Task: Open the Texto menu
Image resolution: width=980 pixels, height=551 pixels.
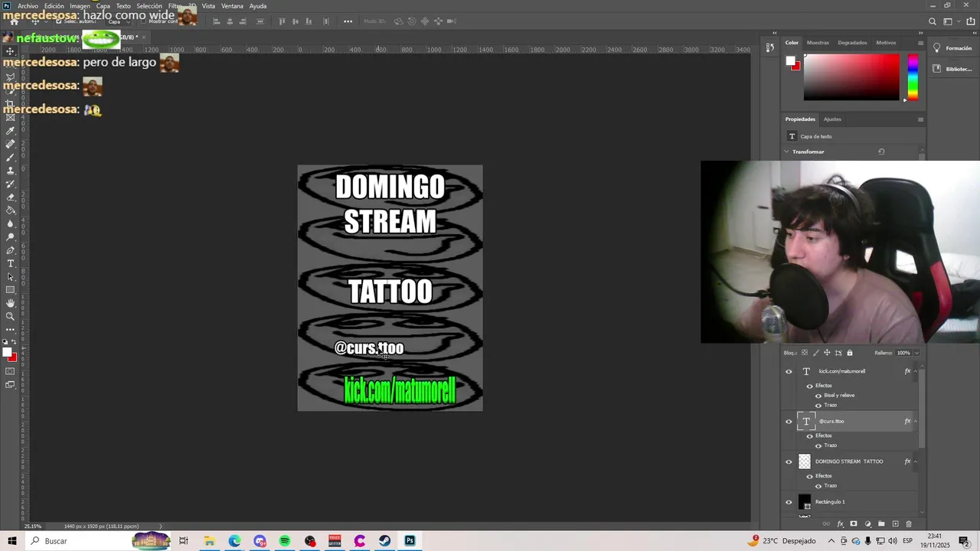Action: click(x=123, y=6)
